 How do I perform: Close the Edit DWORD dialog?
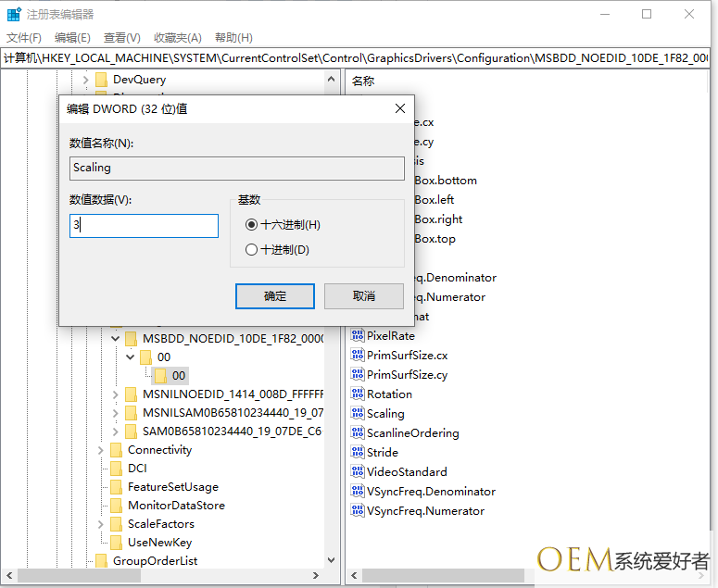pyautogui.click(x=400, y=108)
